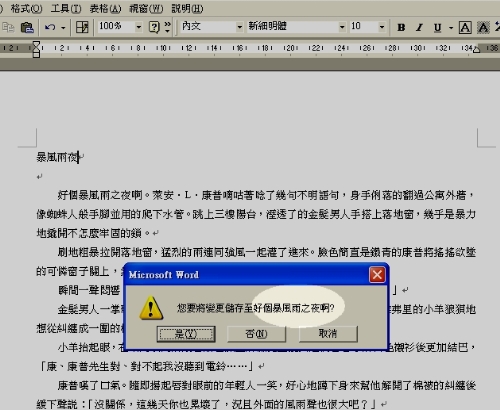
Task: Open the 表格 menu
Action: click(105, 9)
